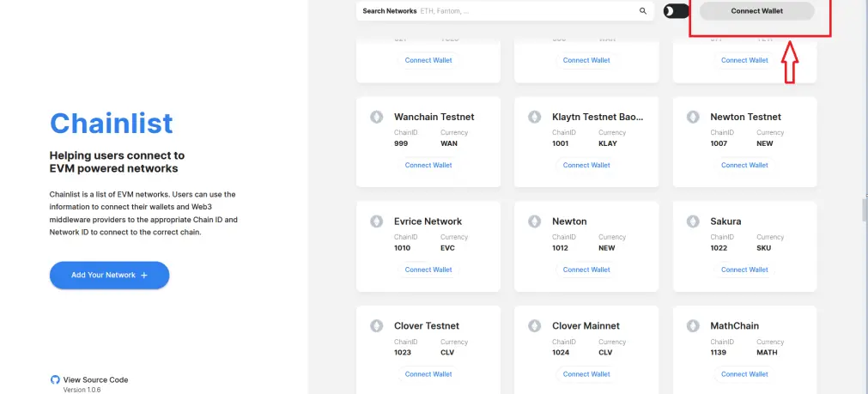Click the search magnifier icon
Viewport: 868px width, 394px height.
tap(643, 11)
